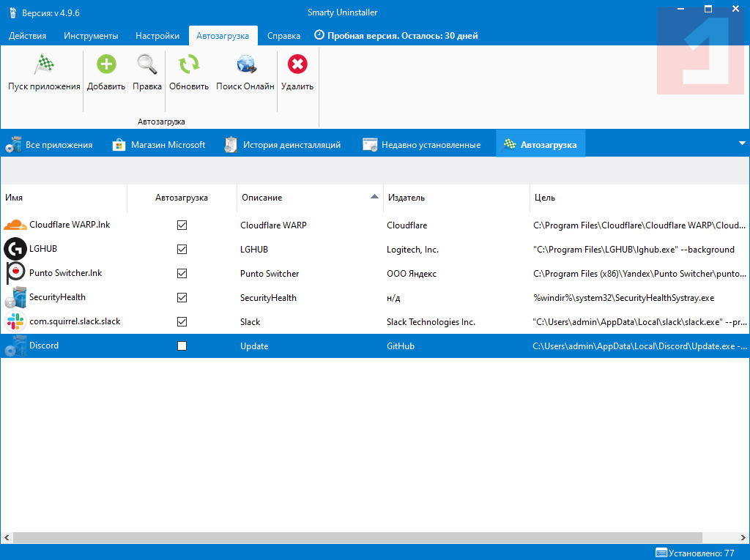Select the LGHUB logo icon in the list
Viewport: 750px width, 560px height.
[x=15, y=250]
